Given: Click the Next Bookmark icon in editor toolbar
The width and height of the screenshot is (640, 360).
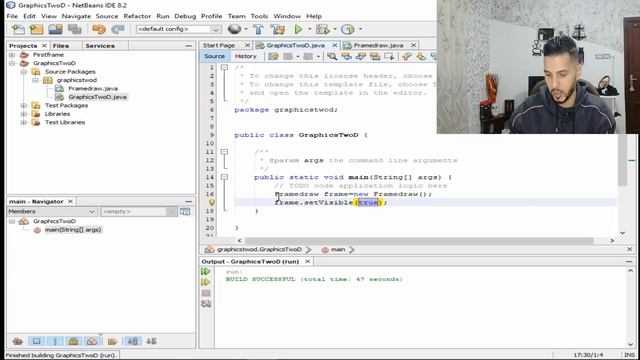Looking at the screenshot, I should point(421,56).
